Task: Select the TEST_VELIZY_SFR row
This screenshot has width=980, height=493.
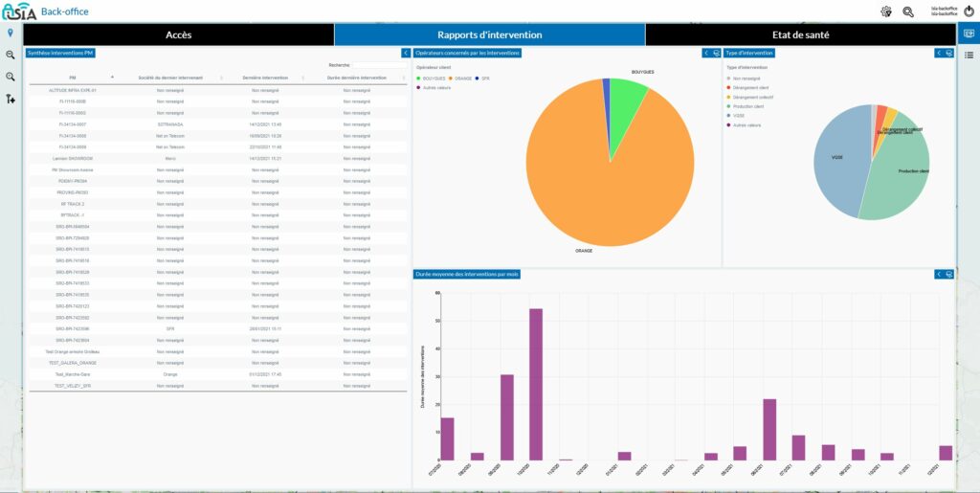Action: click(x=218, y=386)
